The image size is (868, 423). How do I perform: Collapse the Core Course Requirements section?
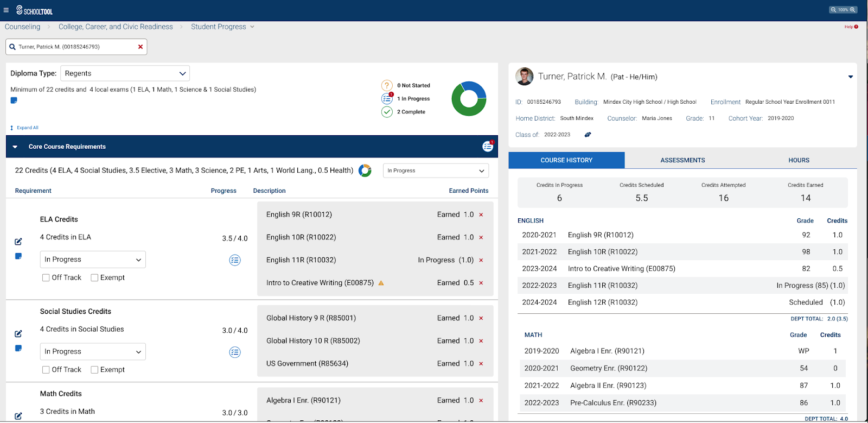point(15,147)
